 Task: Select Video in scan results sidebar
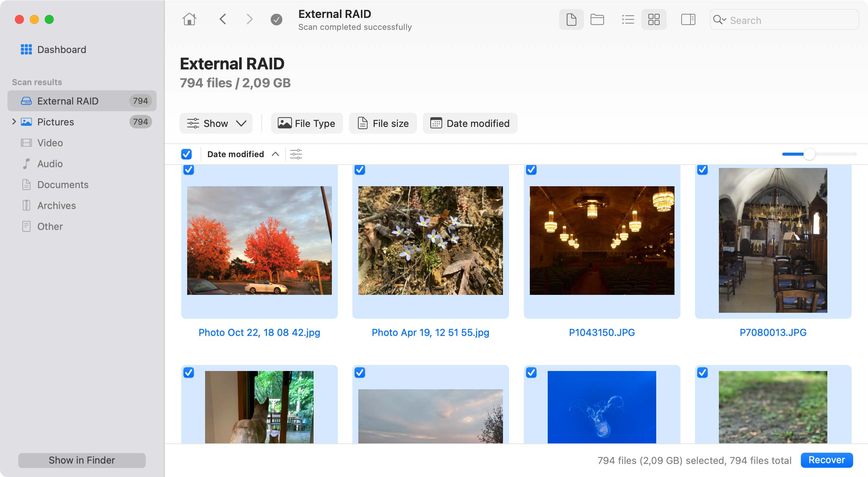[x=49, y=143]
